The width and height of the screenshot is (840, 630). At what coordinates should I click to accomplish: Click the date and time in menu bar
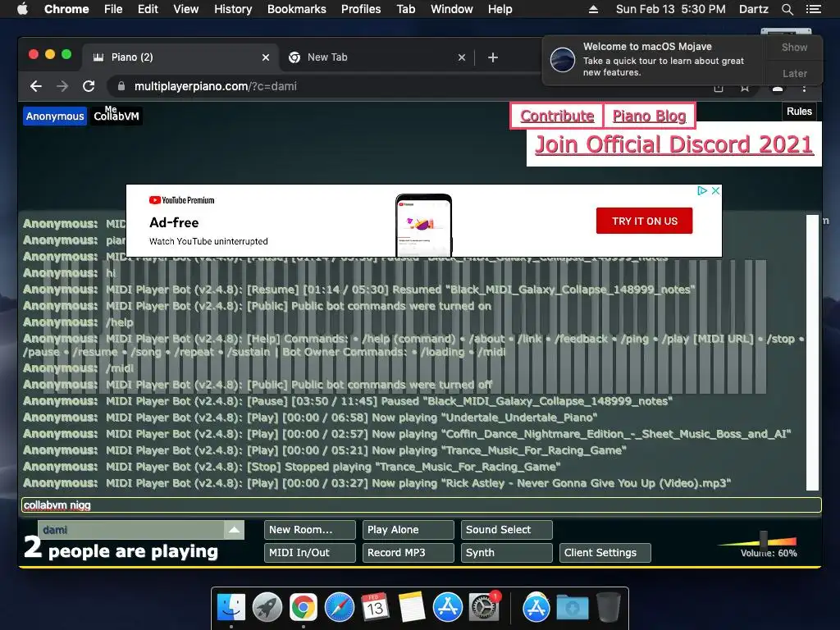click(x=671, y=9)
